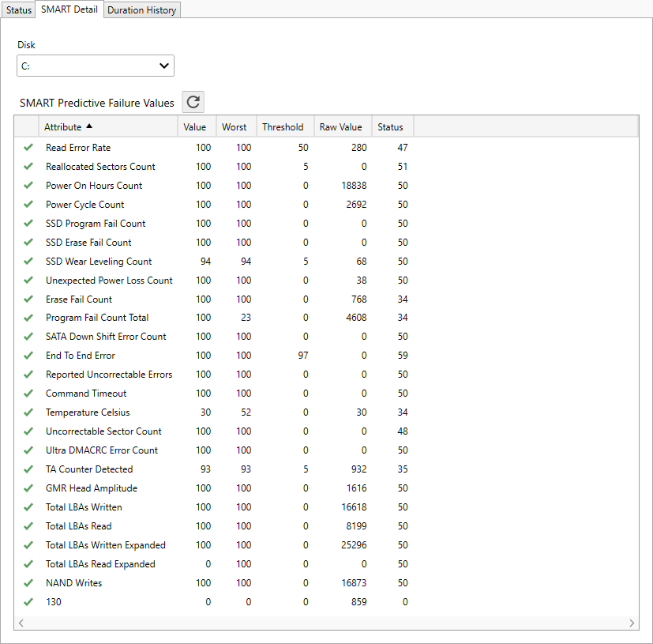Click the Threshold column header
Screen dimensions: 653x644
283,126
